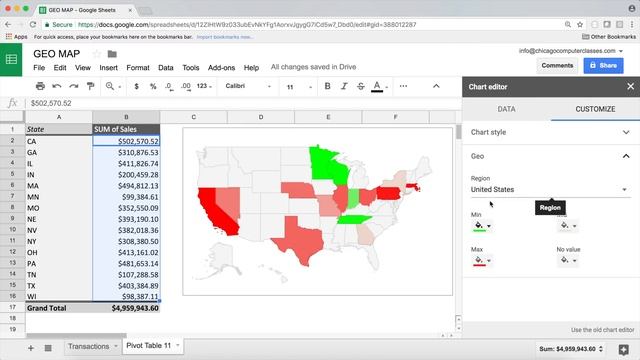Open the Add-ons menu
The width and height of the screenshot is (640, 360).
(222, 68)
